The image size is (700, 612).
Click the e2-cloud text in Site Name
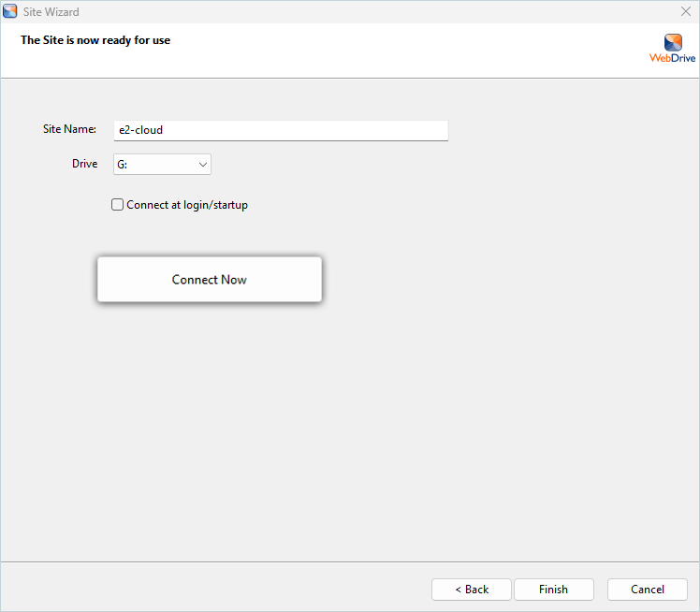(141, 130)
